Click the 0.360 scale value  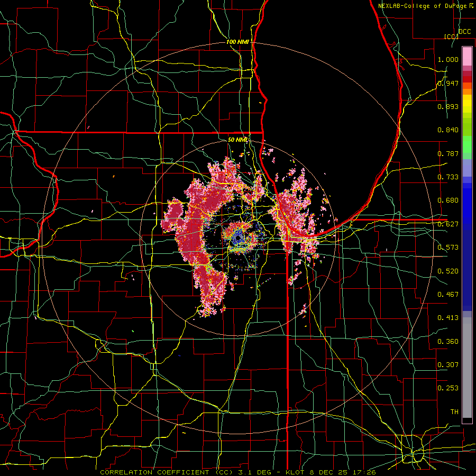coord(448,342)
